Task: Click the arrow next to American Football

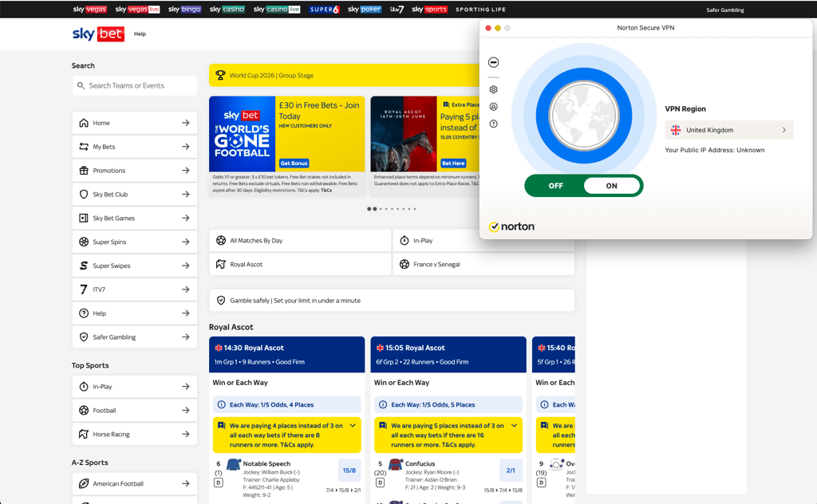Action: click(x=185, y=484)
